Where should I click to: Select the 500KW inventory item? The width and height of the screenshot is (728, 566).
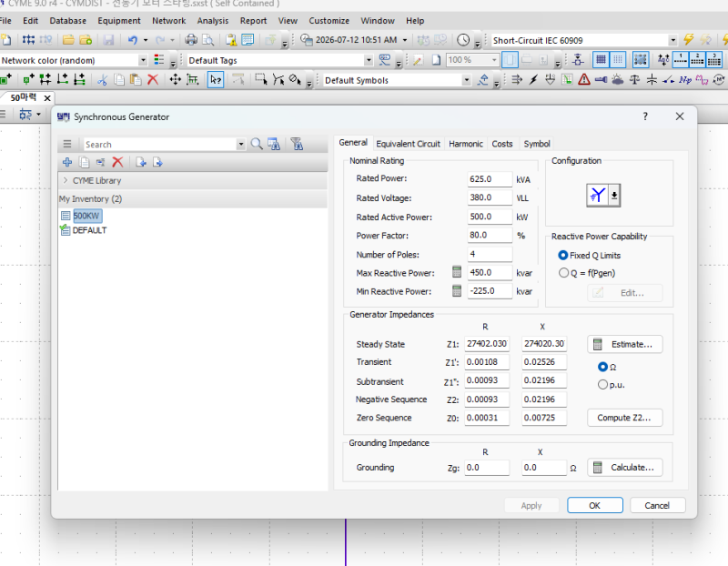tap(86, 216)
